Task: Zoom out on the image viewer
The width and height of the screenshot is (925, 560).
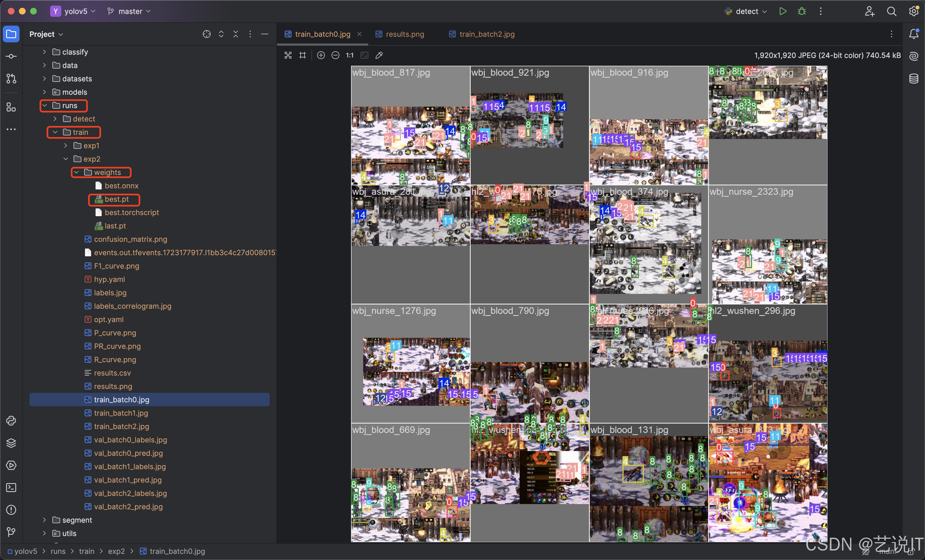Action: tap(335, 55)
